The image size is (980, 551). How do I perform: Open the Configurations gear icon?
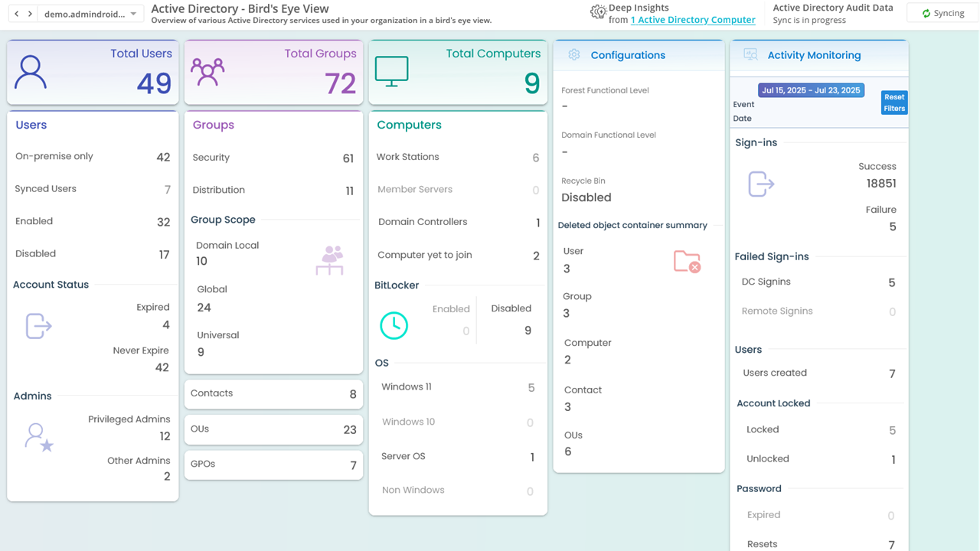click(574, 55)
